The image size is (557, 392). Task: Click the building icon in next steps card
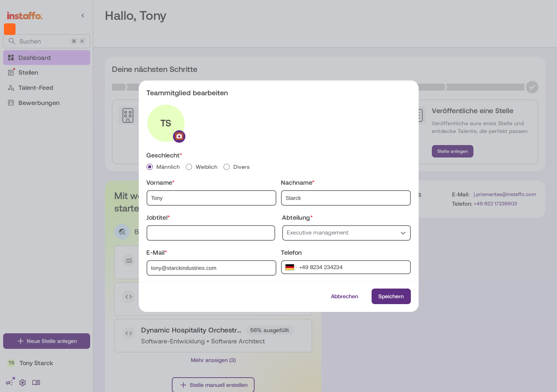128,115
